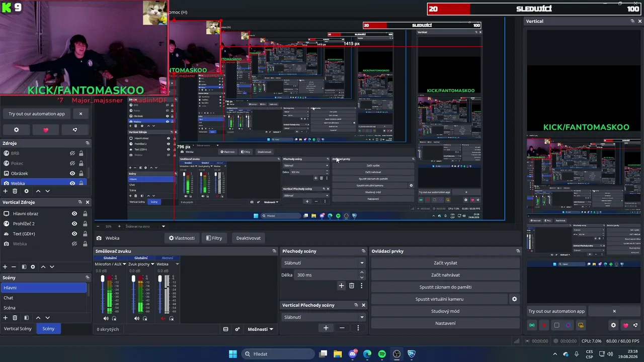Delete the selected scene in Scény panel
Screen dimensions: 644x362
click(x=15, y=318)
